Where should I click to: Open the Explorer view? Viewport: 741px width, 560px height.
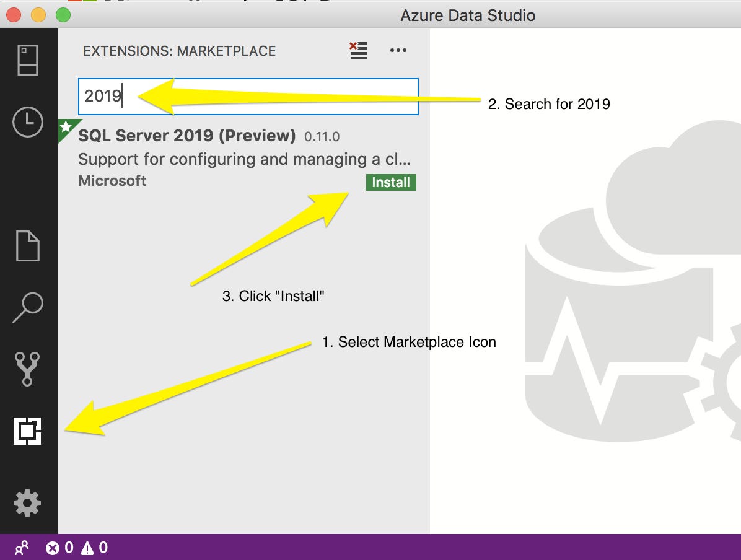pyautogui.click(x=28, y=246)
